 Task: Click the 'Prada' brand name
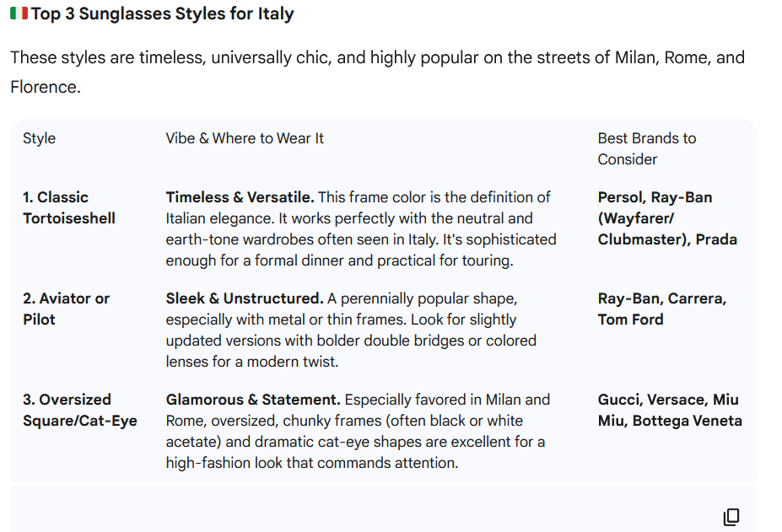(x=716, y=239)
